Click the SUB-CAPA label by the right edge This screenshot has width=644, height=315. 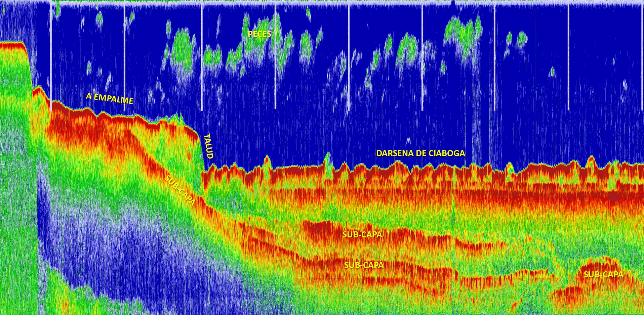(603, 274)
